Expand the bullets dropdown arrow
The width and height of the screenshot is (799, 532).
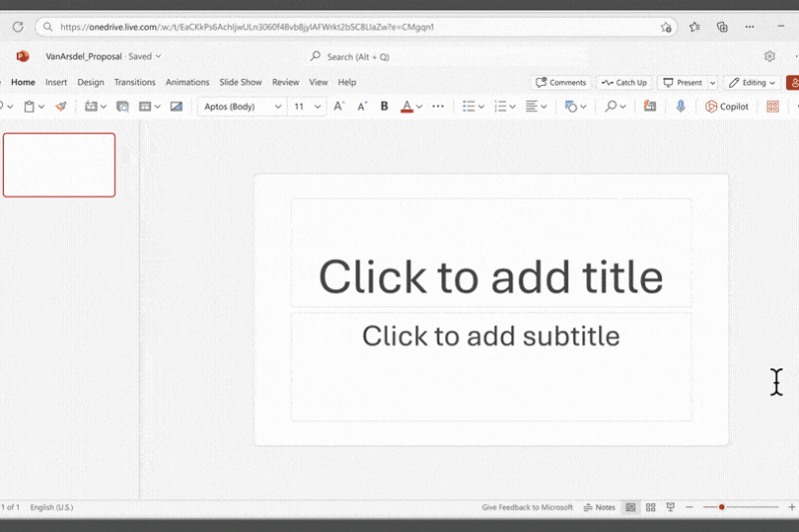[x=481, y=107]
